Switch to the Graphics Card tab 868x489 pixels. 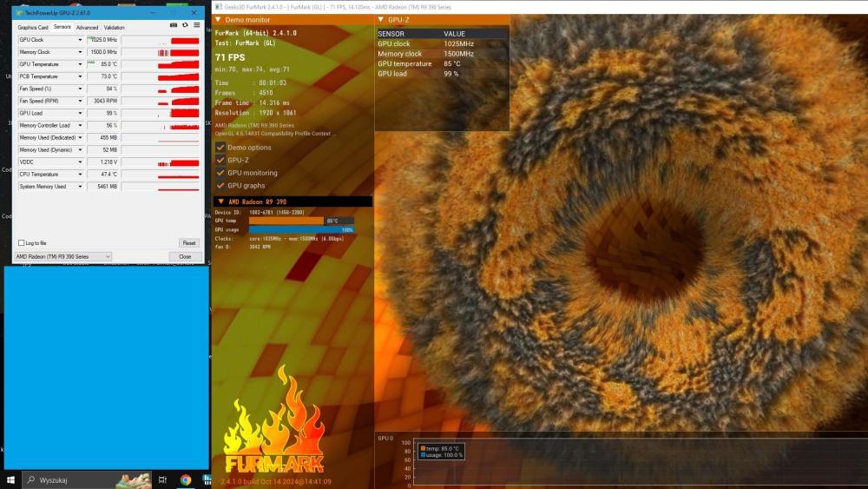(33, 27)
